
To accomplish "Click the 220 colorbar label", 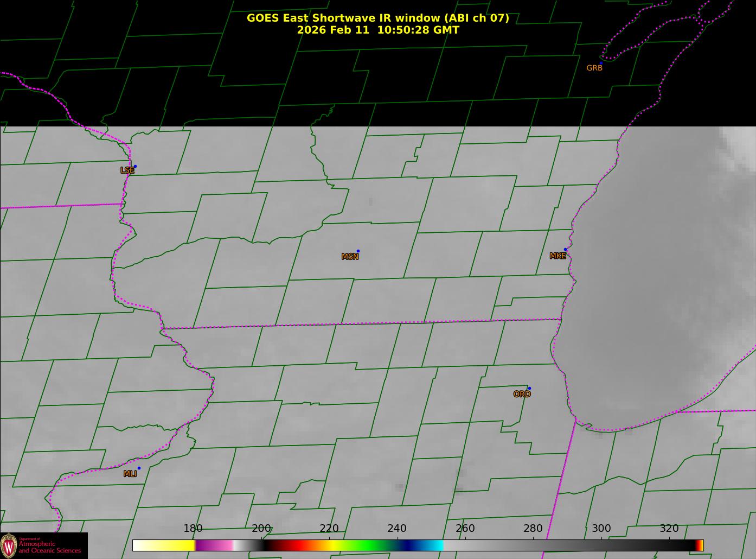I will pos(329,529).
